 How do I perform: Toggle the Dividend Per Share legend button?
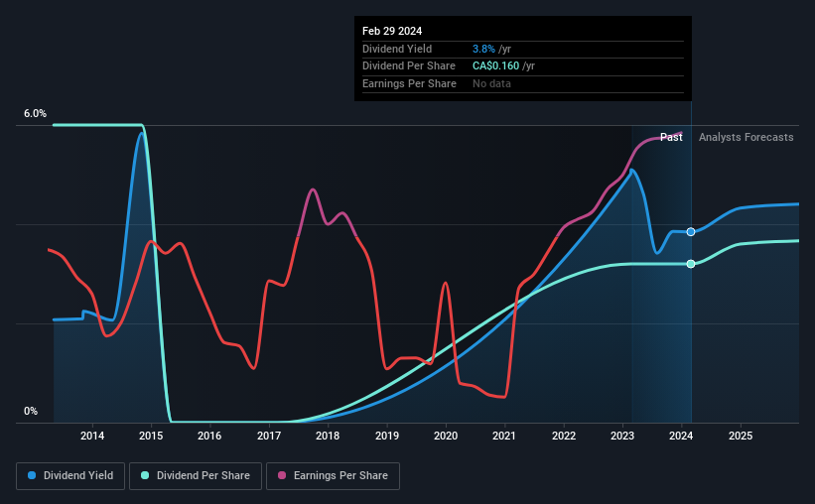(196, 476)
